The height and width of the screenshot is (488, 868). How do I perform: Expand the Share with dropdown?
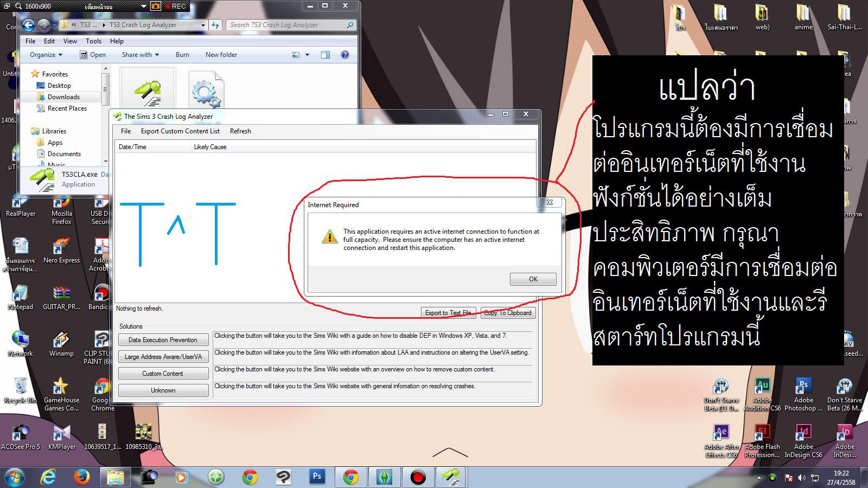point(141,55)
